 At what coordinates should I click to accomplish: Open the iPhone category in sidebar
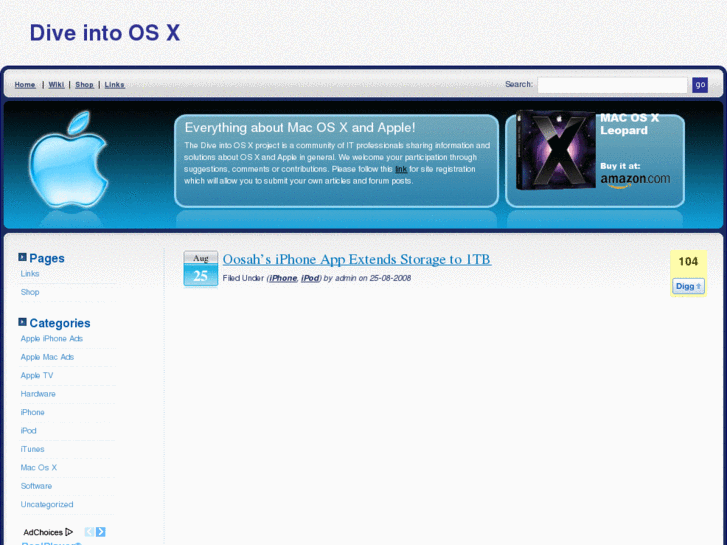coord(32,412)
